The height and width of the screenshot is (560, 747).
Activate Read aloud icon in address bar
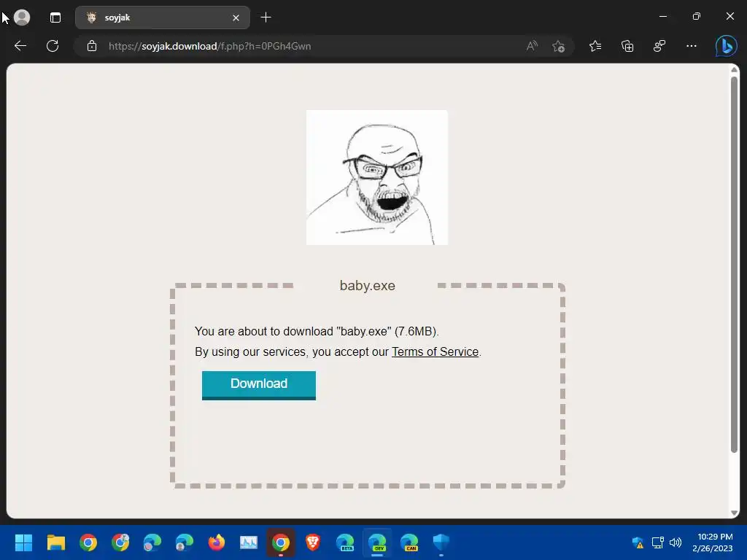pos(532,46)
